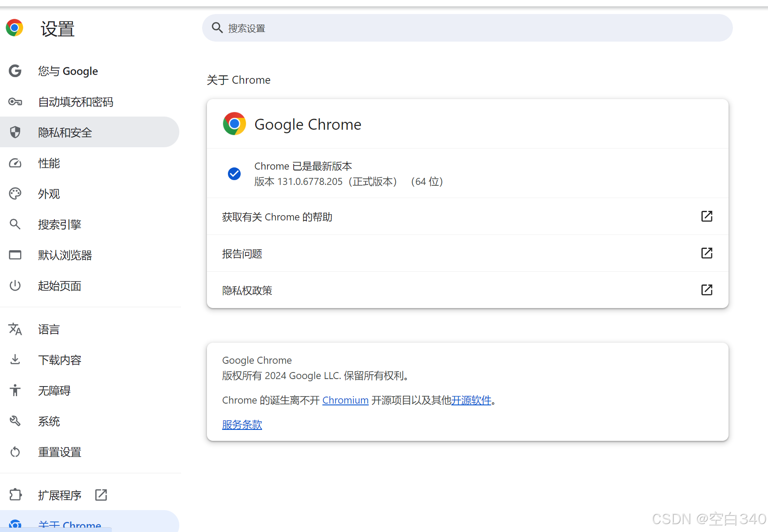
Task: Click the puzzle piece extensions icon
Action: click(15, 495)
